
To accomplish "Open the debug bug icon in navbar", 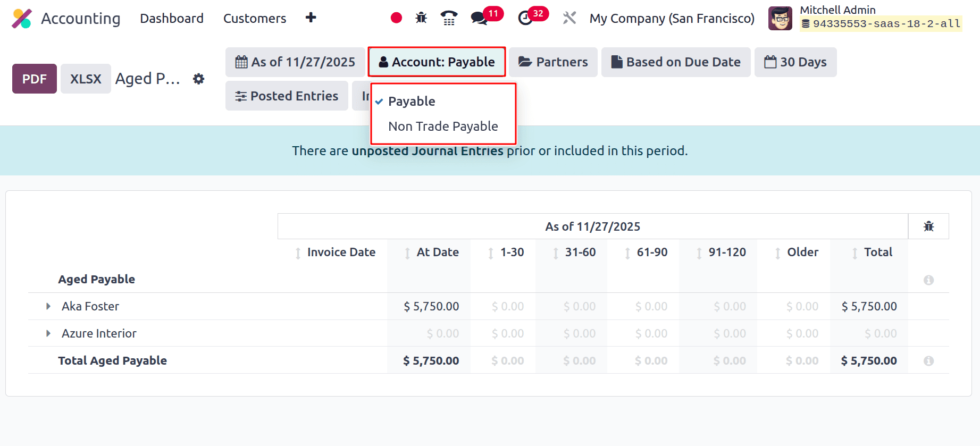I will pyautogui.click(x=421, y=18).
